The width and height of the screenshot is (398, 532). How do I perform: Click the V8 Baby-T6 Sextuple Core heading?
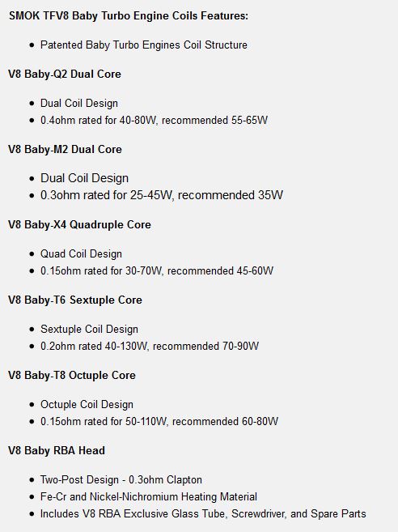pyautogui.click(x=75, y=300)
